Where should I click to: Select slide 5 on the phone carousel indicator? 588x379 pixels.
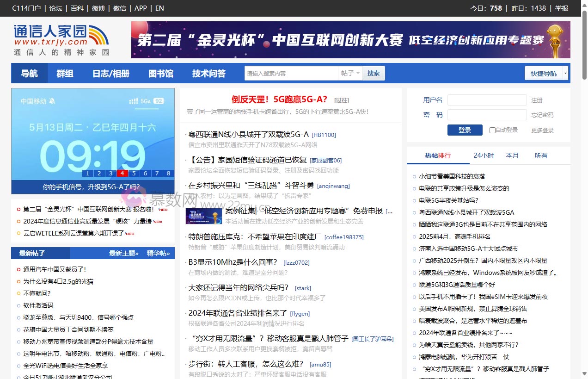pyautogui.click(x=134, y=173)
